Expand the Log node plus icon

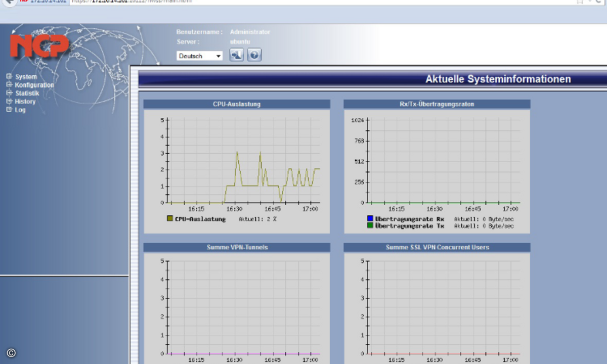pyautogui.click(x=9, y=109)
